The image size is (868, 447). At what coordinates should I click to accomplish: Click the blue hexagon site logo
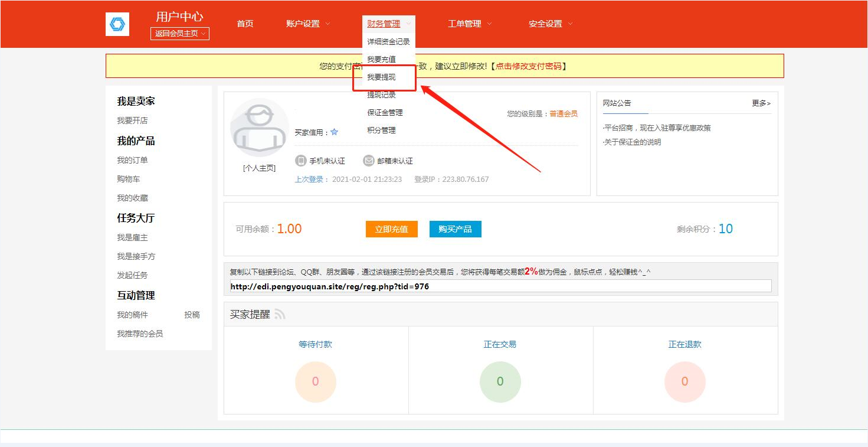point(117,24)
